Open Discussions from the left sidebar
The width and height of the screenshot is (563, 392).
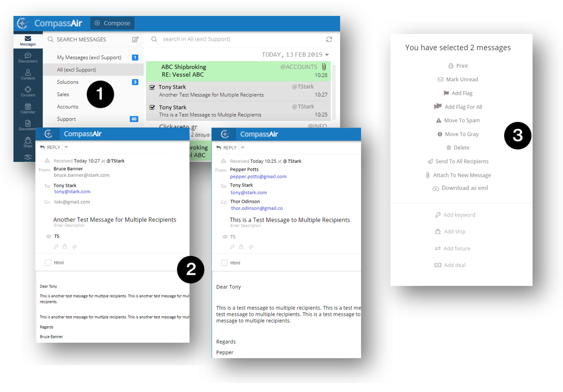click(27, 57)
